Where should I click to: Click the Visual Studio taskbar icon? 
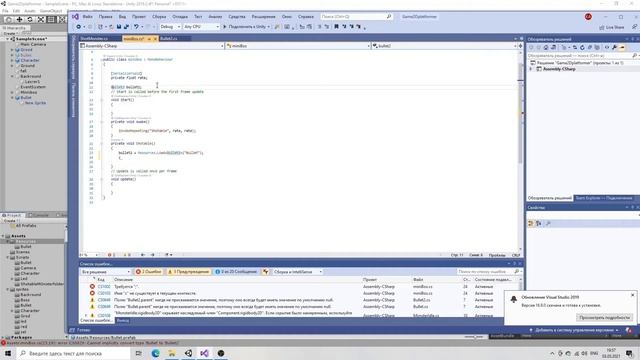point(204,353)
